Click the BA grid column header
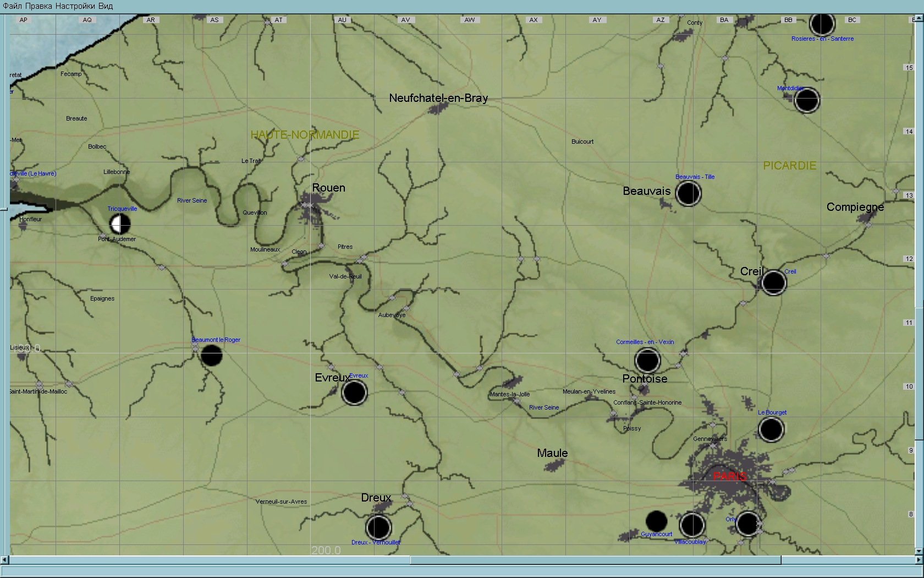 click(724, 20)
